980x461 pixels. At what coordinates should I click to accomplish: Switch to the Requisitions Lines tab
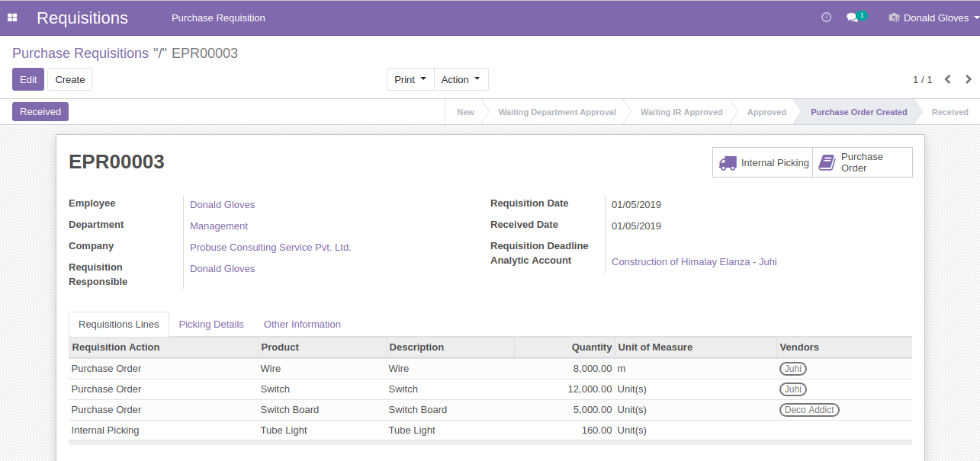tap(119, 324)
